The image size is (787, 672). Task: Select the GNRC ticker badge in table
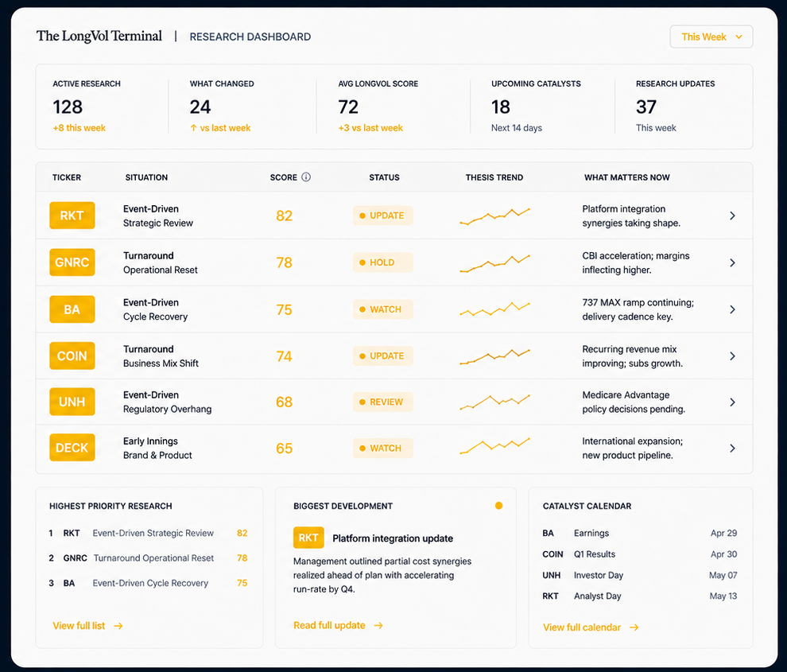[72, 262]
